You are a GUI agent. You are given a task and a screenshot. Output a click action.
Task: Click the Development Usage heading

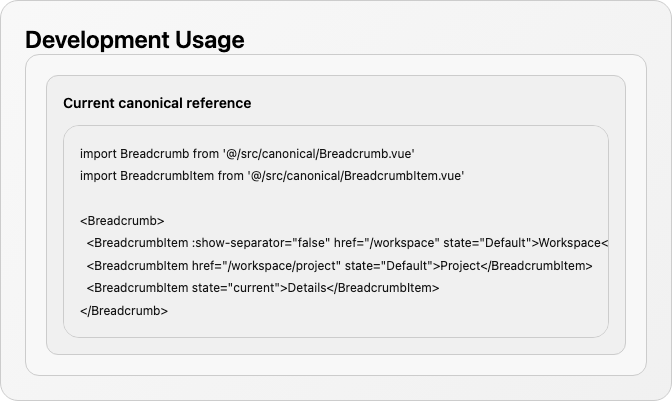coord(135,40)
